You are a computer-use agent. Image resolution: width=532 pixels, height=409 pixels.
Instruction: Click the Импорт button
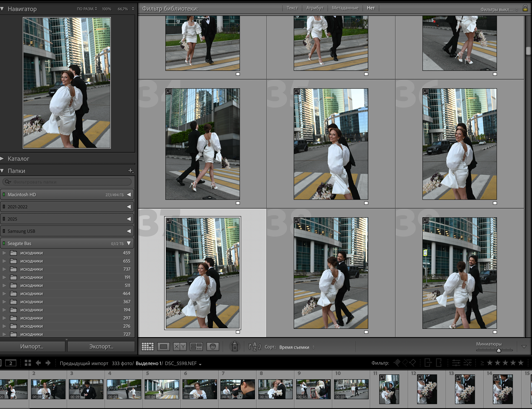tap(32, 347)
